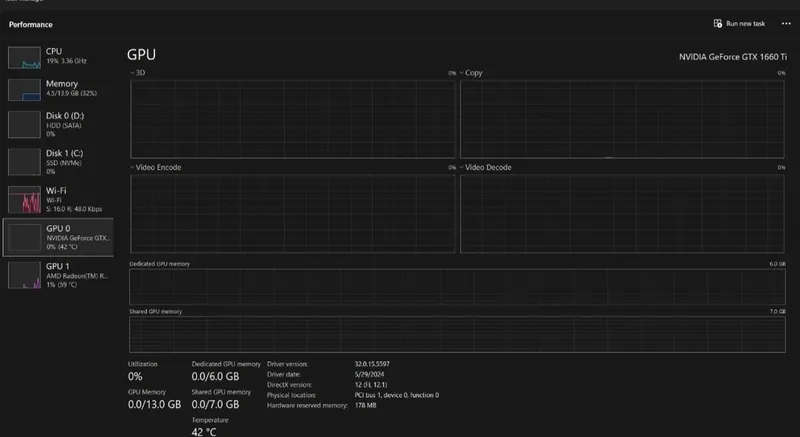The height and width of the screenshot is (437, 800).
Task: Click the Run new task icon
Action: [x=717, y=23]
